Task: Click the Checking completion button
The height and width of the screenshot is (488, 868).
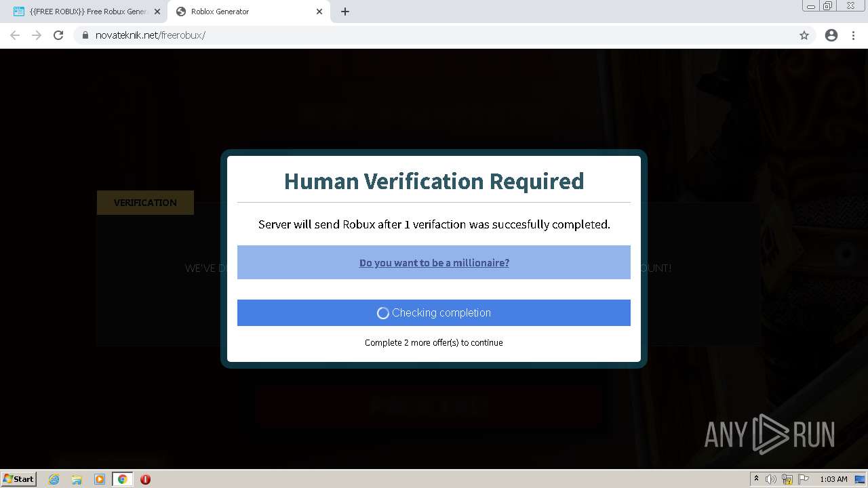Action: tap(434, 312)
